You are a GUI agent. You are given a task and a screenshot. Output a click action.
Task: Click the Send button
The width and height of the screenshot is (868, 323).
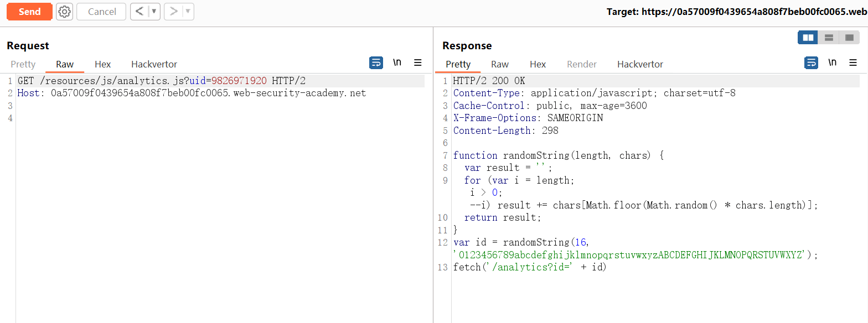coord(29,12)
